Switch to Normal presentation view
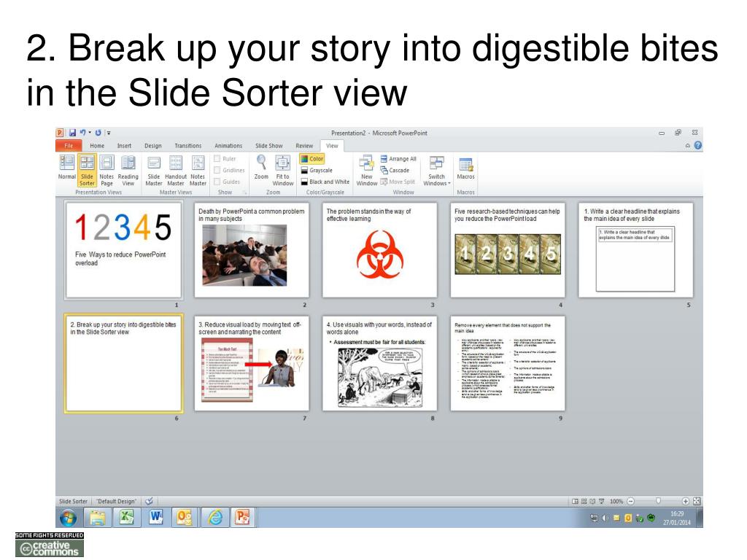 pos(66,167)
